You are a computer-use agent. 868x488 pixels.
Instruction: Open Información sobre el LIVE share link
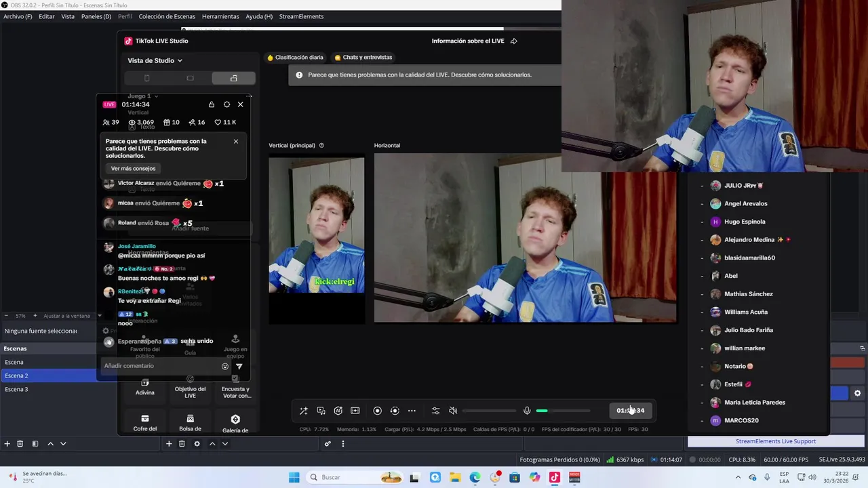pos(474,41)
